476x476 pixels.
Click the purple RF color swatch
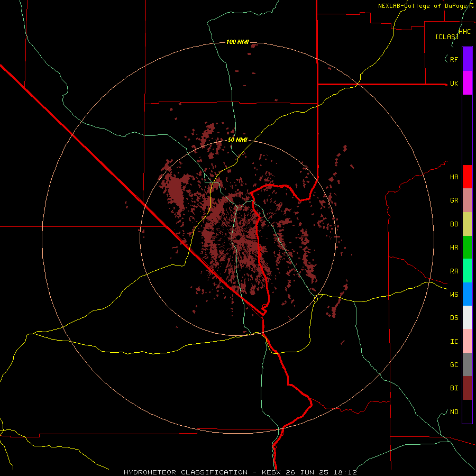pos(467,59)
